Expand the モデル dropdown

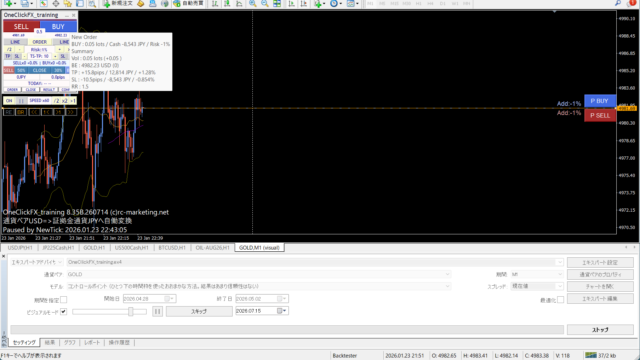(x=447, y=286)
